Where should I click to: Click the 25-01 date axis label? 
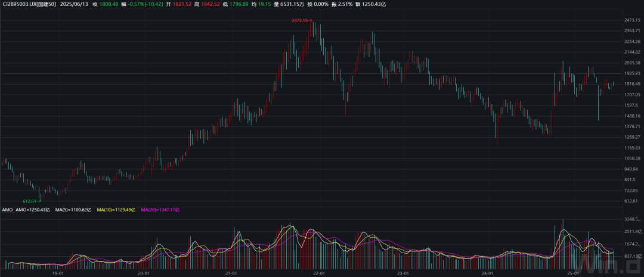click(x=572, y=273)
